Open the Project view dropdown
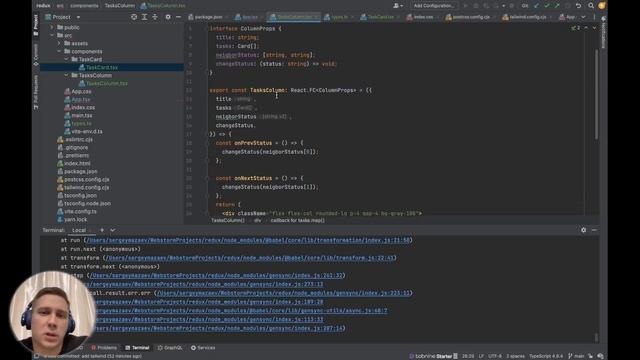 pos(62,17)
